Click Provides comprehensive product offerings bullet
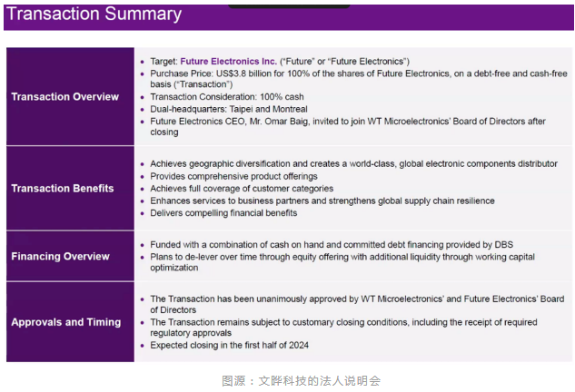 (x=233, y=176)
